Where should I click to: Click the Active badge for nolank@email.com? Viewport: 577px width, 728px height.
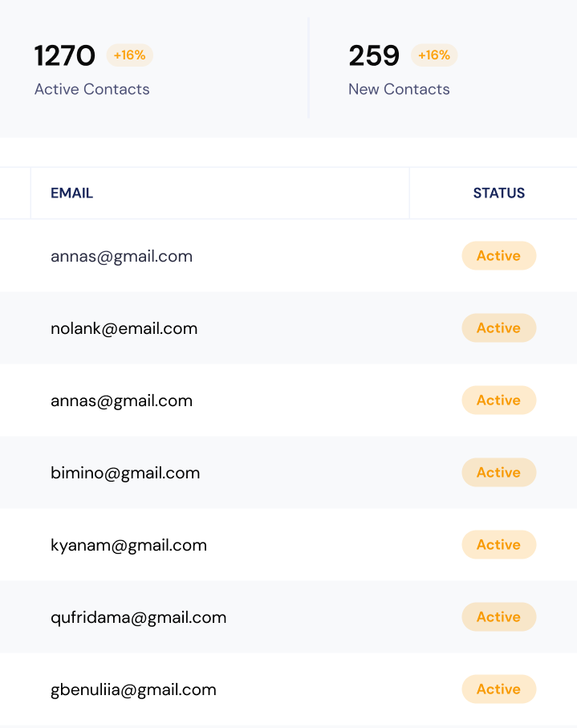coord(498,328)
